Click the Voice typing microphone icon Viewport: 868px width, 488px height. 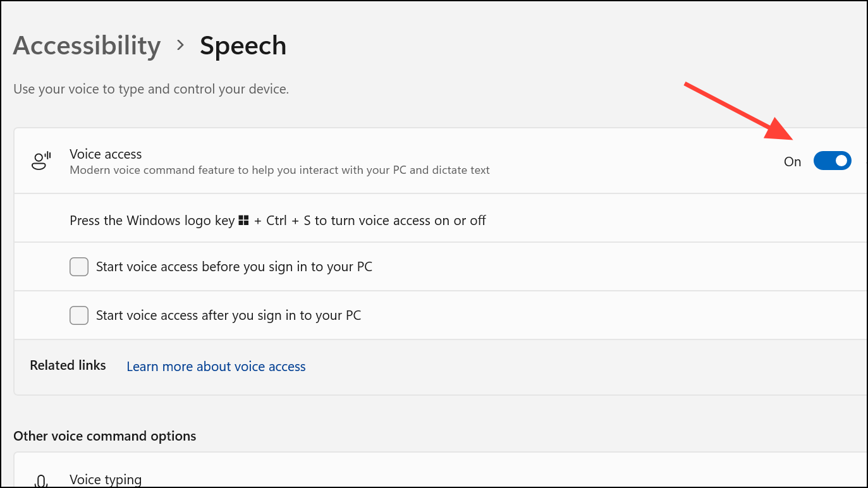pos(40,480)
